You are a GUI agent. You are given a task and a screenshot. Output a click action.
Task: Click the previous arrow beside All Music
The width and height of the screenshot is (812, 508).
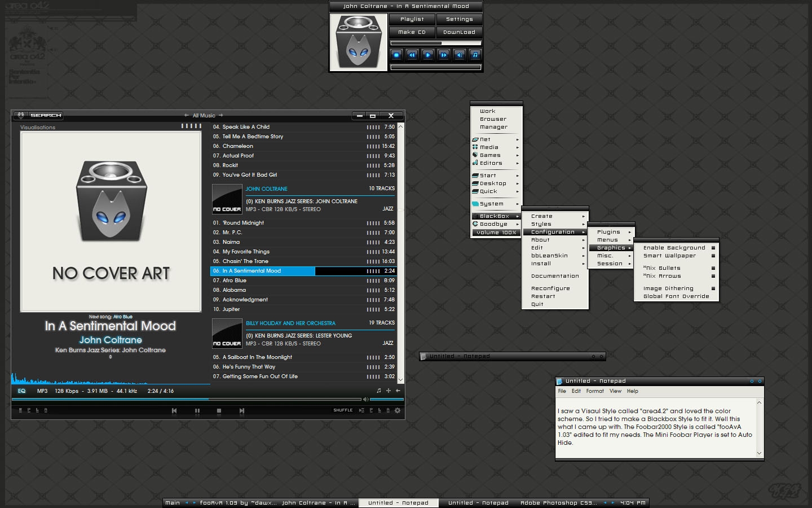[x=187, y=115]
